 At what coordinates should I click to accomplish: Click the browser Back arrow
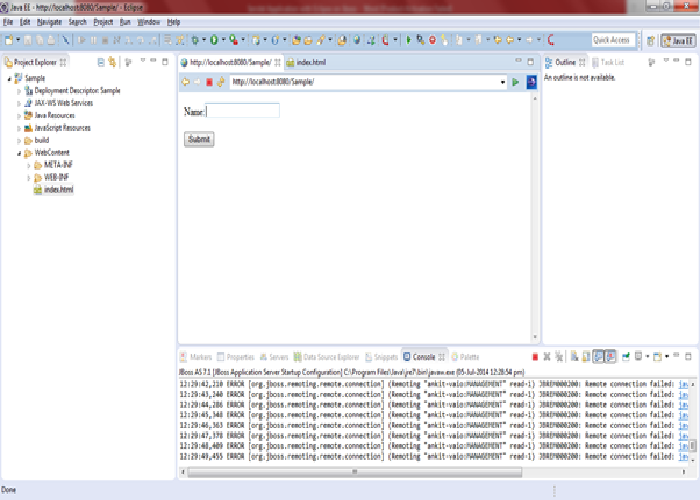click(x=186, y=82)
